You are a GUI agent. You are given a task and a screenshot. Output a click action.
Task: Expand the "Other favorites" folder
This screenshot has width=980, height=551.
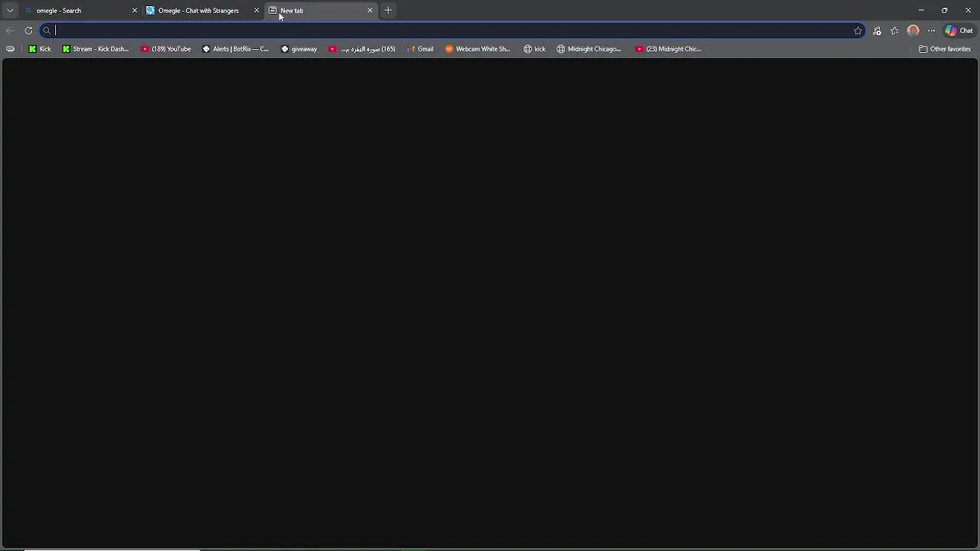(x=945, y=49)
